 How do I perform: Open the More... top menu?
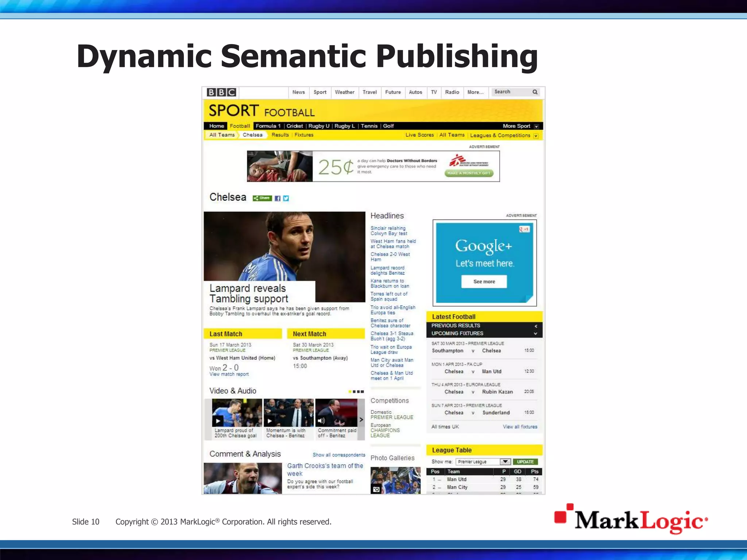point(475,92)
